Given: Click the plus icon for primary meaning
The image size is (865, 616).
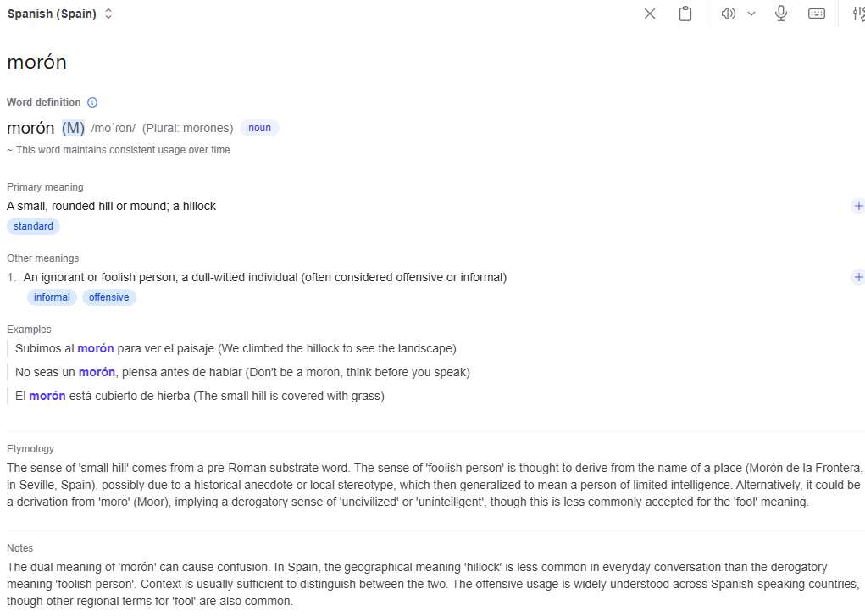Looking at the screenshot, I should point(858,206).
